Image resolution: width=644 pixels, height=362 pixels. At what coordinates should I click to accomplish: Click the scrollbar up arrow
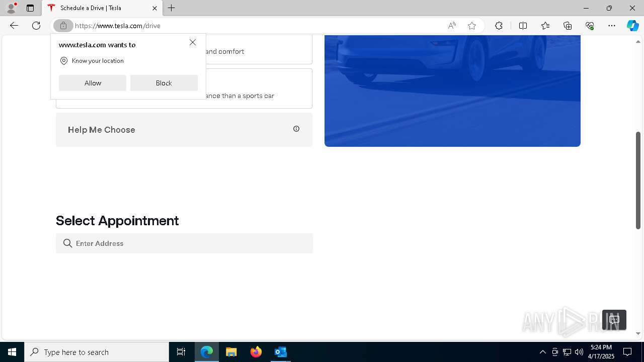638,41
